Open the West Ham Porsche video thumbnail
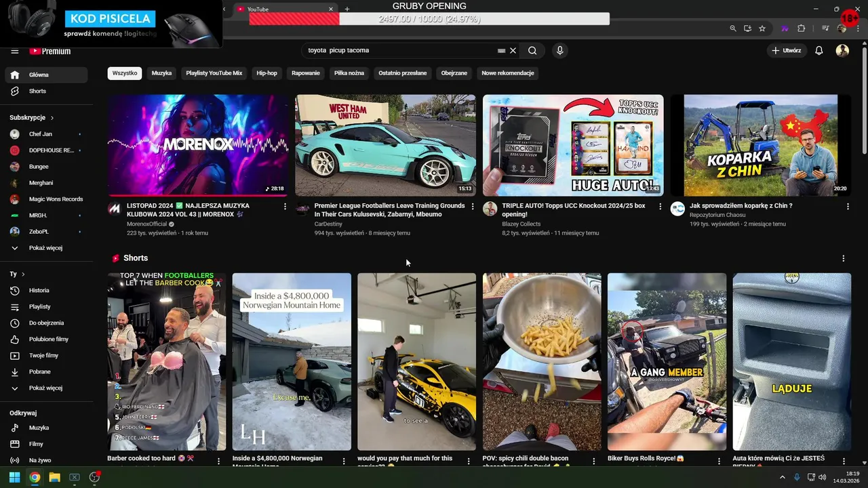The width and height of the screenshot is (868, 488). pos(385,145)
